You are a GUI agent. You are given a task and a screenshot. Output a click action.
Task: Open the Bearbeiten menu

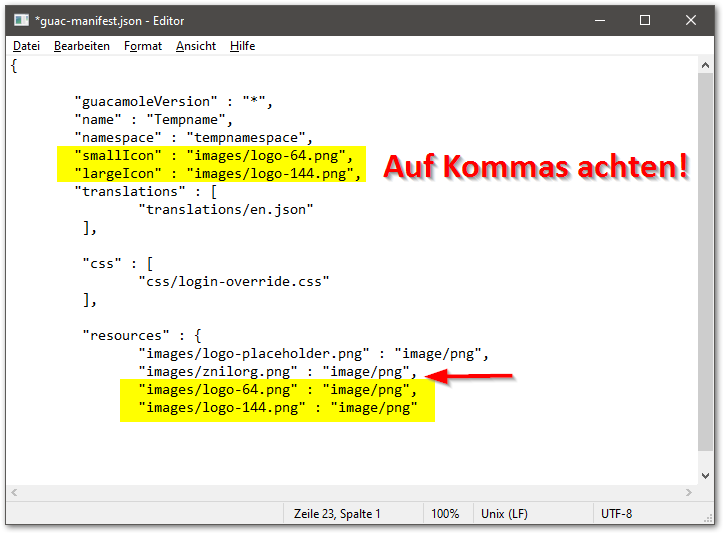[82, 46]
